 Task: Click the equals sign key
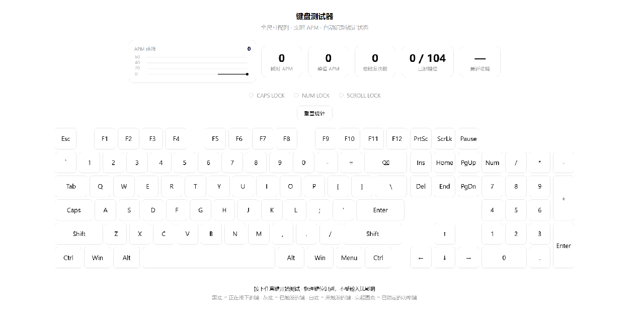[x=351, y=163]
